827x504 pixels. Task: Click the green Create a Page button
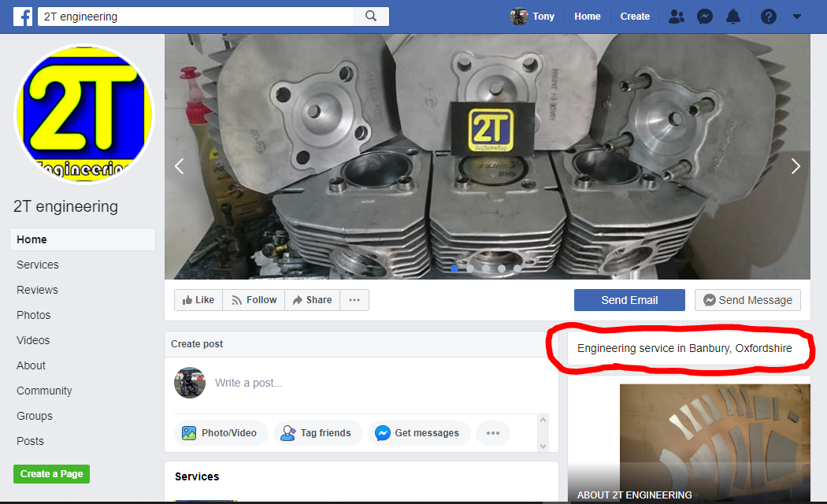[x=52, y=474]
